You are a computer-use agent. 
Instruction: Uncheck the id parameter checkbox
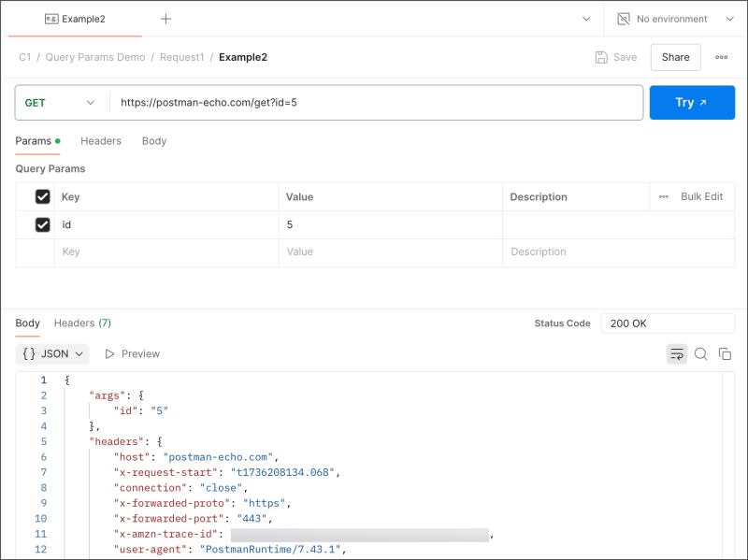(x=42, y=224)
